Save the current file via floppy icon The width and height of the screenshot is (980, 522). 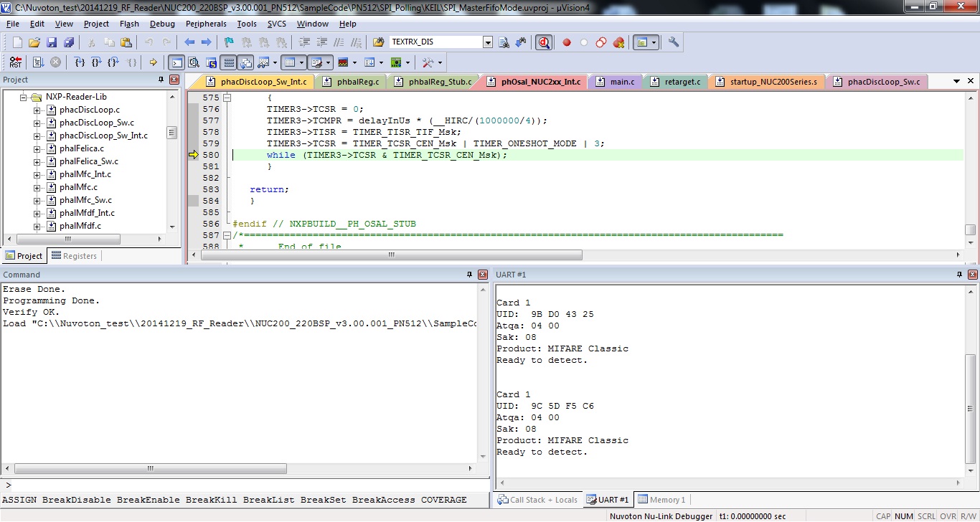52,42
